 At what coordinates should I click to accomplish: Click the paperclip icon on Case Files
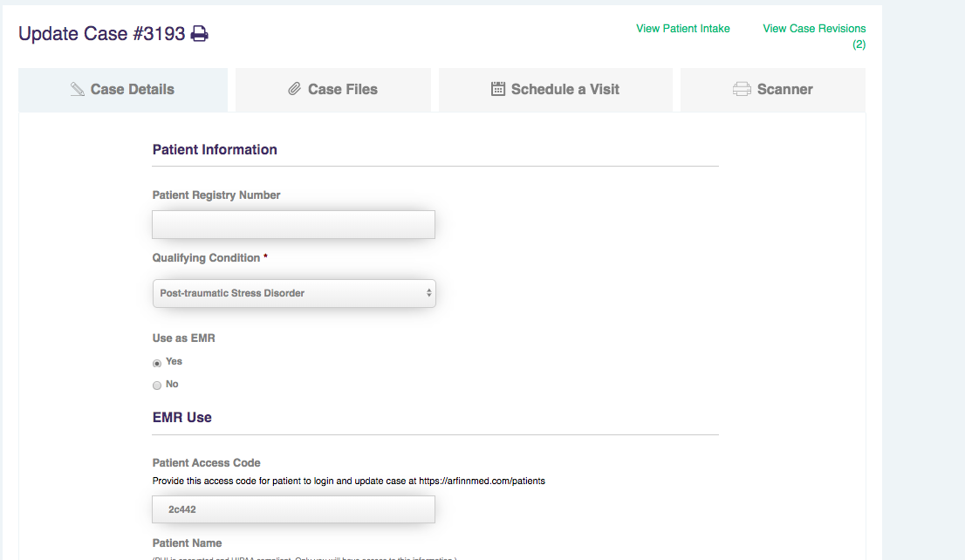point(295,89)
